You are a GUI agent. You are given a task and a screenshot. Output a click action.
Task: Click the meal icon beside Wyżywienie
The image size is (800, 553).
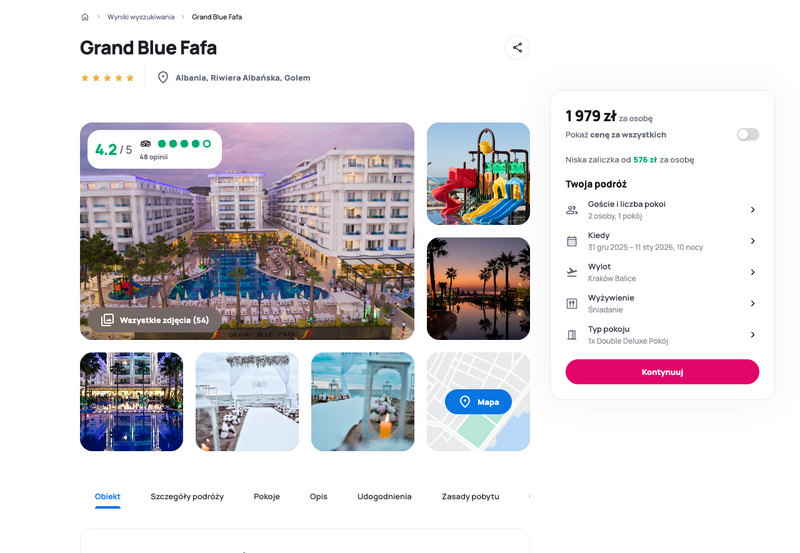tap(572, 304)
